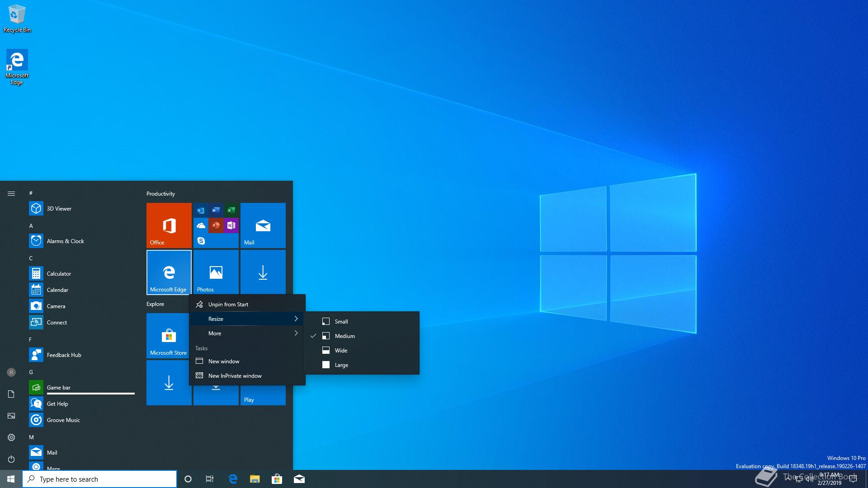Choose New InPrivate window task
This screenshot has width=868, height=488.
pyautogui.click(x=235, y=376)
